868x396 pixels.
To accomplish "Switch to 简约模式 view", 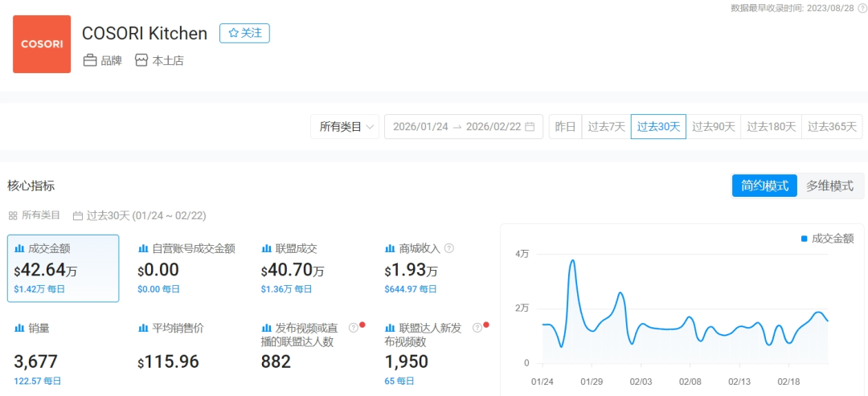I will click(x=764, y=186).
